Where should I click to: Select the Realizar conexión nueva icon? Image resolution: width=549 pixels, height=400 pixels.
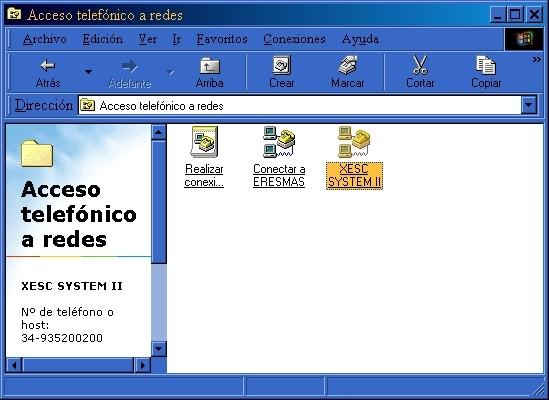(204, 142)
